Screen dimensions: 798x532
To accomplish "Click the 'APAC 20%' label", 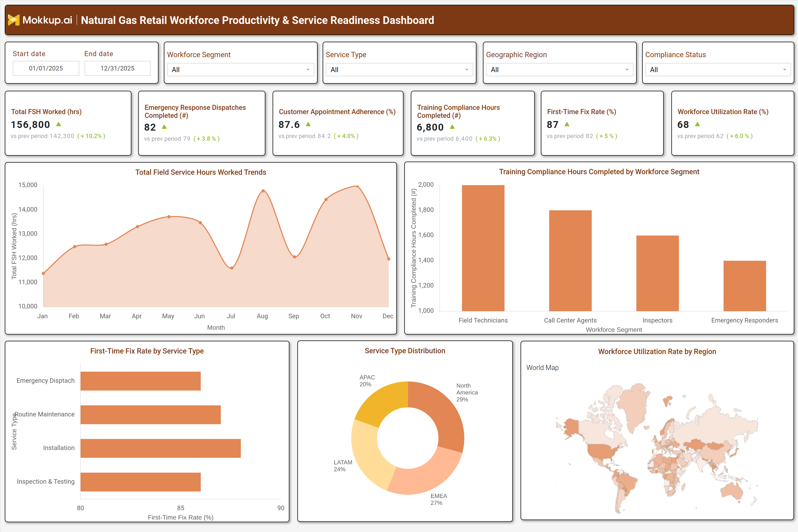I will coord(367,381).
